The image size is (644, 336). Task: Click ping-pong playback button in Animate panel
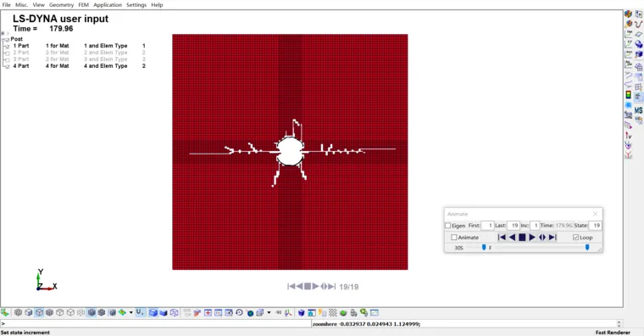(x=542, y=238)
